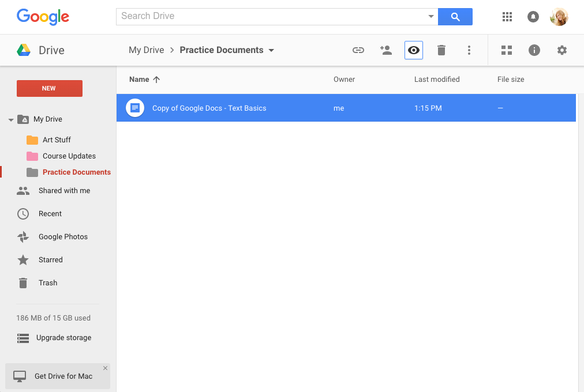Viewport: 584px width, 392px height.
Task: Collapse the My Drive tree arrow
Action: coord(10,120)
